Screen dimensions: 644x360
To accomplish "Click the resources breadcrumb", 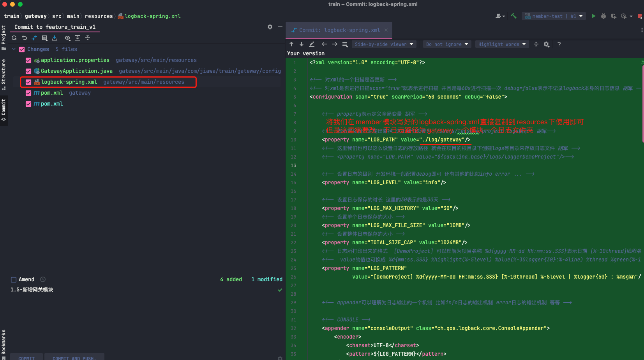I will (99, 16).
